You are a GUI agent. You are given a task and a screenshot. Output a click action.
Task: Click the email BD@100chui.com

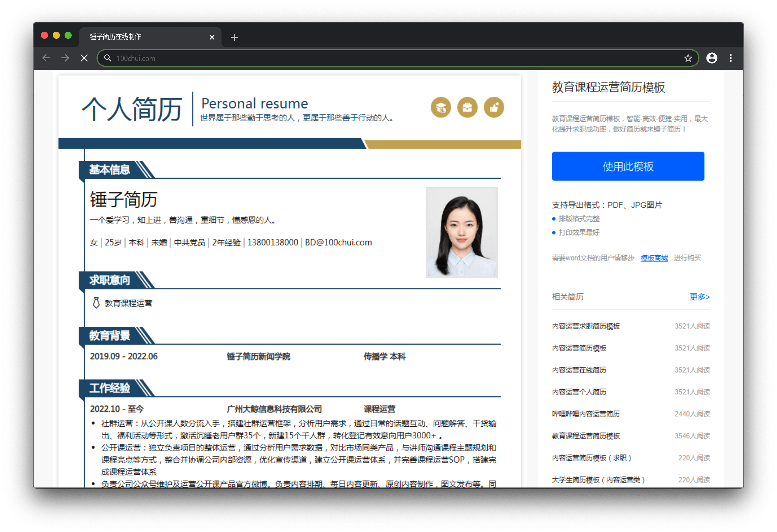pyautogui.click(x=338, y=242)
